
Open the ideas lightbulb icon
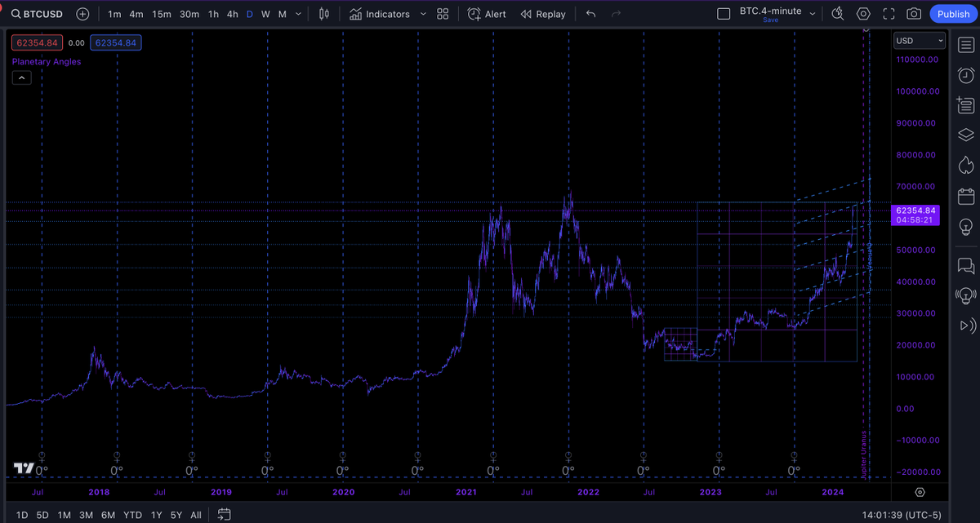click(x=966, y=226)
